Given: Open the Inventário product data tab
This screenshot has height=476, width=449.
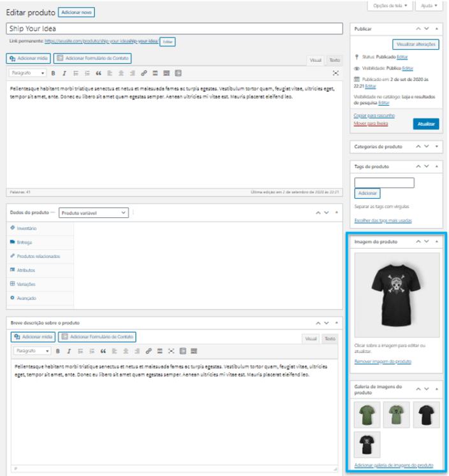Looking at the screenshot, I should coord(26,228).
